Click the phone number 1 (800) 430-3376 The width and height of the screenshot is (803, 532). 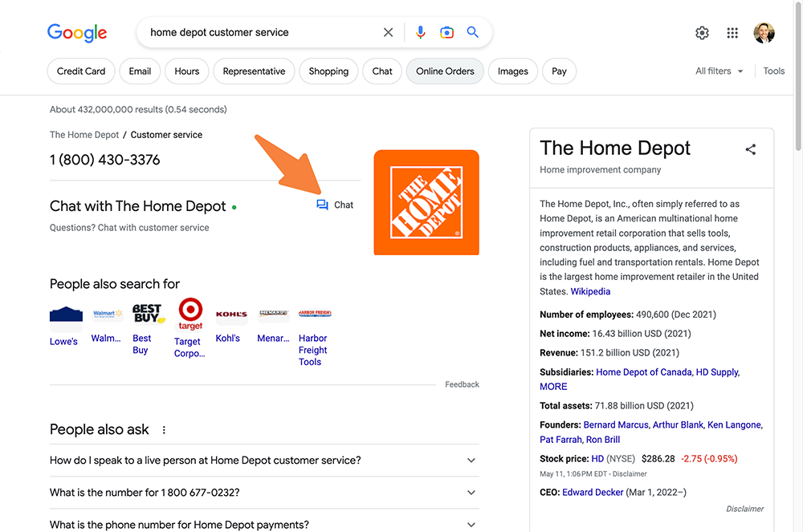coord(105,160)
